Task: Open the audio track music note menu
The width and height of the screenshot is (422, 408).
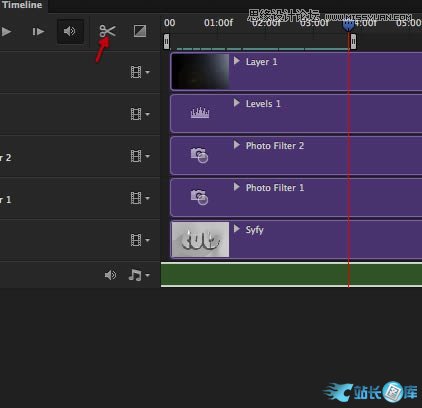Action: point(139,275)
